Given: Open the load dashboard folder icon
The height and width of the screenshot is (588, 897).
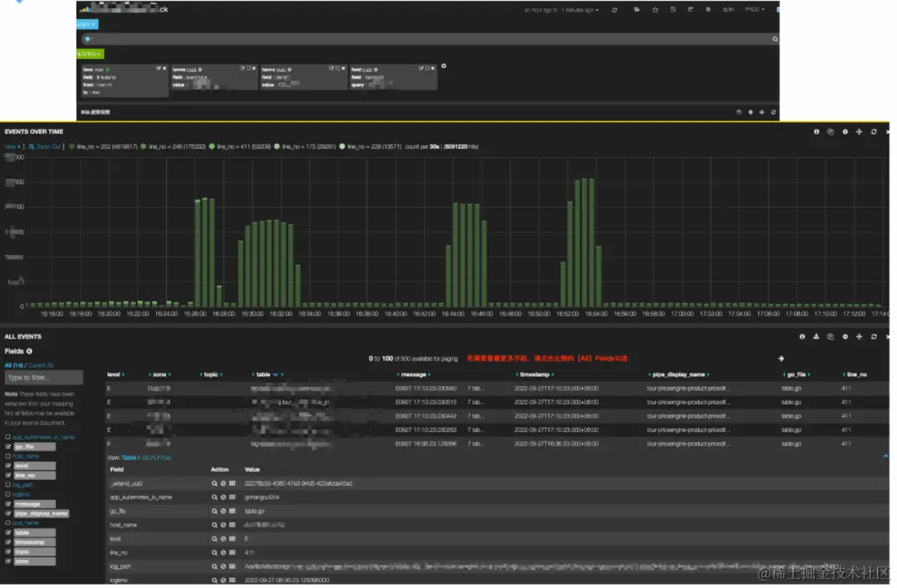Looking at the screenshot, I should [637, 10].
